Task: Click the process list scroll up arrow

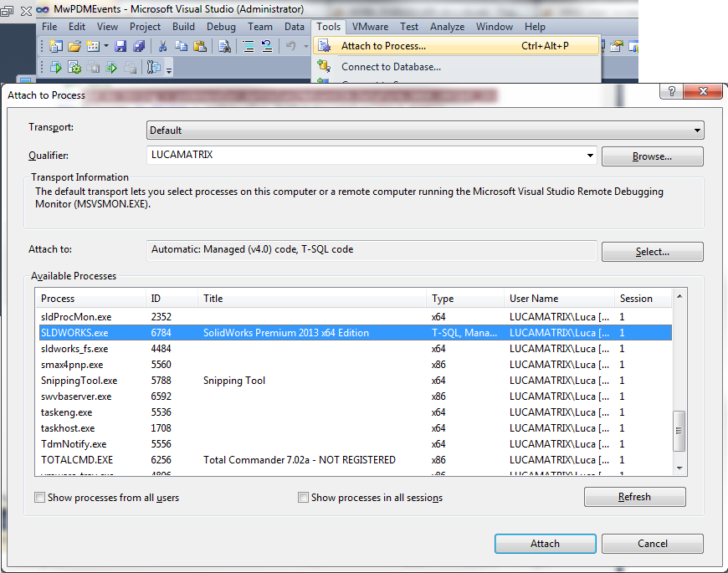Action: (679, 296)
